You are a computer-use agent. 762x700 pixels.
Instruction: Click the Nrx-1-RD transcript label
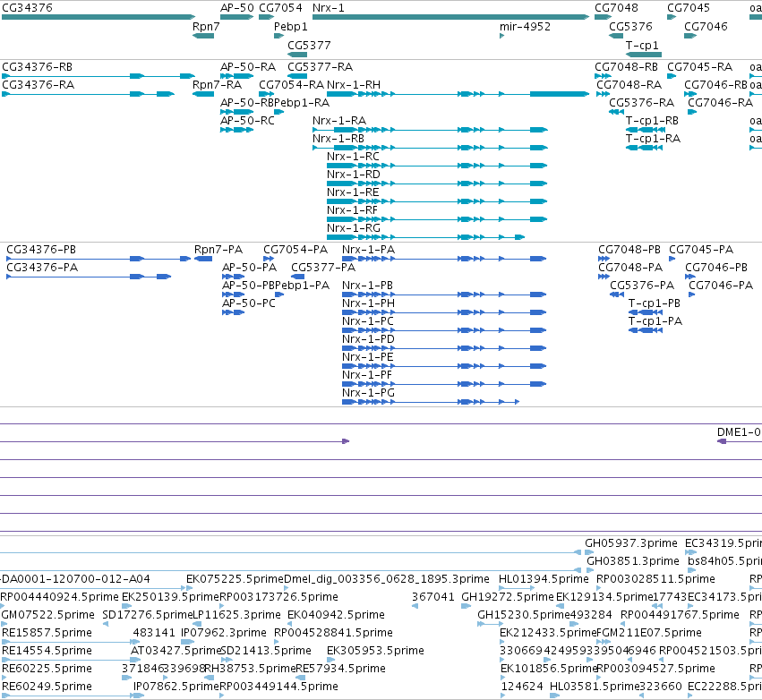point(354,174)
